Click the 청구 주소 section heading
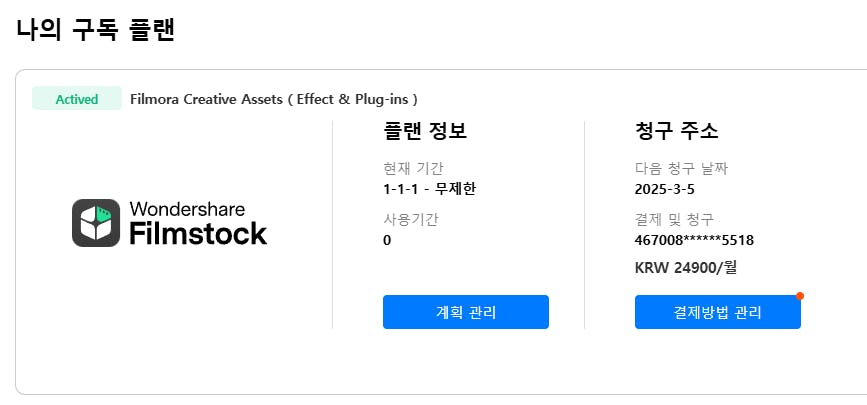This screenshot has height=405, width=867. click(x=676, y=131)
